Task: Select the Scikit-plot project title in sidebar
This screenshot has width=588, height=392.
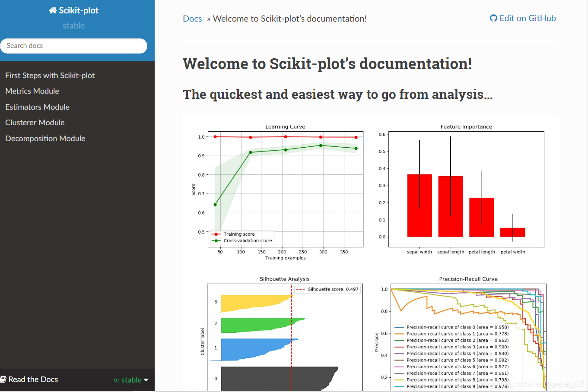Action: click(x=78, y=10)
